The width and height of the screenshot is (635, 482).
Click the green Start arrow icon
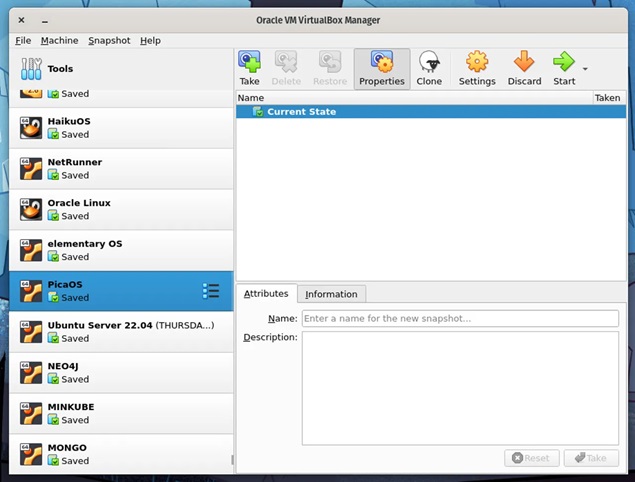pyautogui.click(x=564, y=62)
